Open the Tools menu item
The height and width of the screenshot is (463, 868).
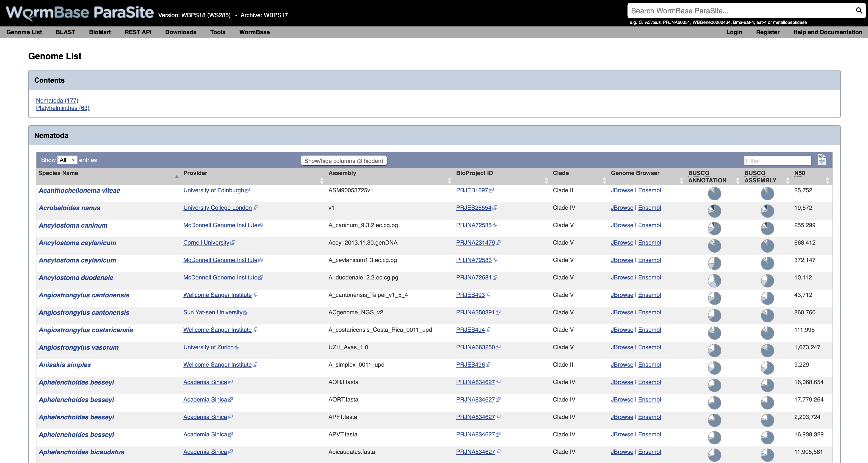click(x=218, y=32)
